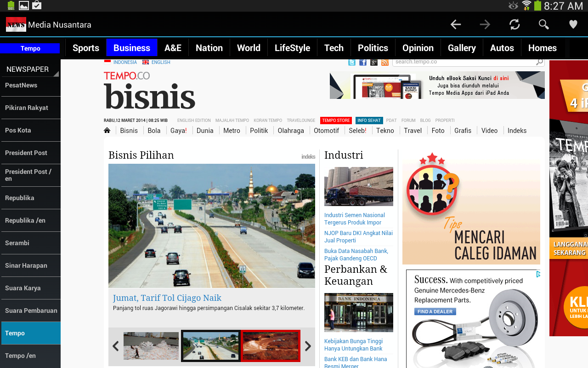Click FIND A DEALER in Mercedes ad
Viewport: 588px width, 368px height.
coord(435,311)
